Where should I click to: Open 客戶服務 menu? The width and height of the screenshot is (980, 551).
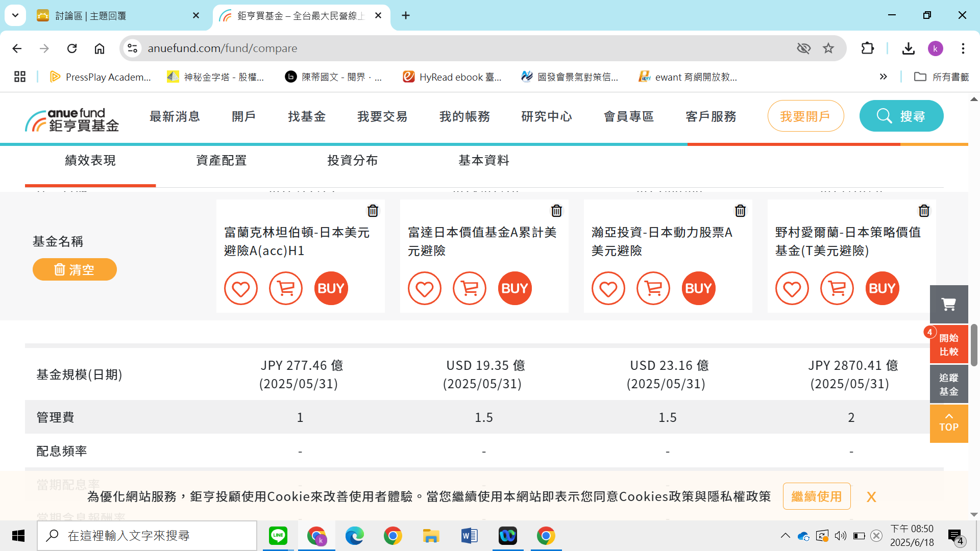click(711, 117)
